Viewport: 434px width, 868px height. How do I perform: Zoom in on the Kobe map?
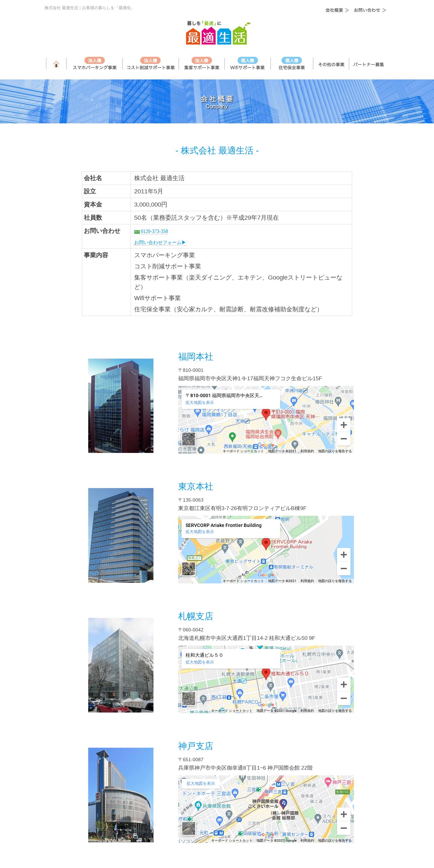coord(344,814)
